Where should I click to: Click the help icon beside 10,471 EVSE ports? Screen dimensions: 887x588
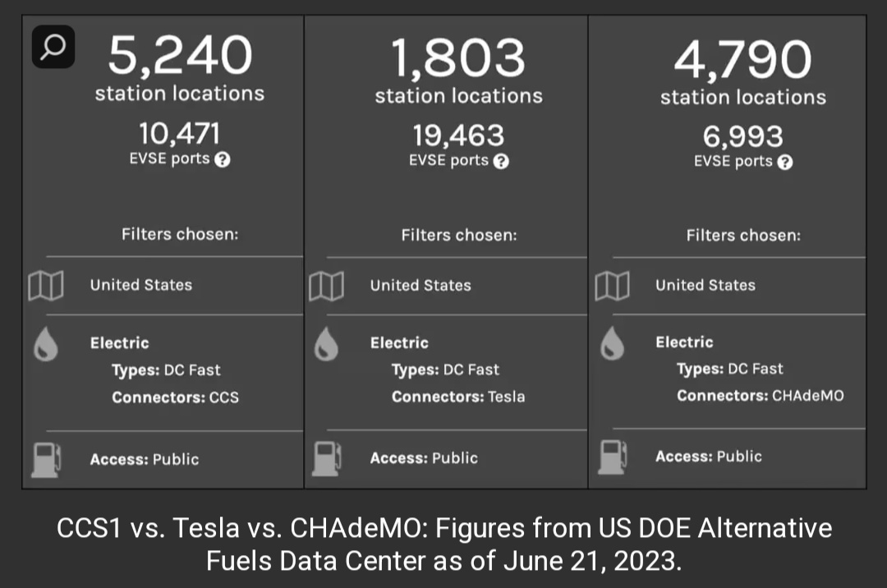pos(222,160)
